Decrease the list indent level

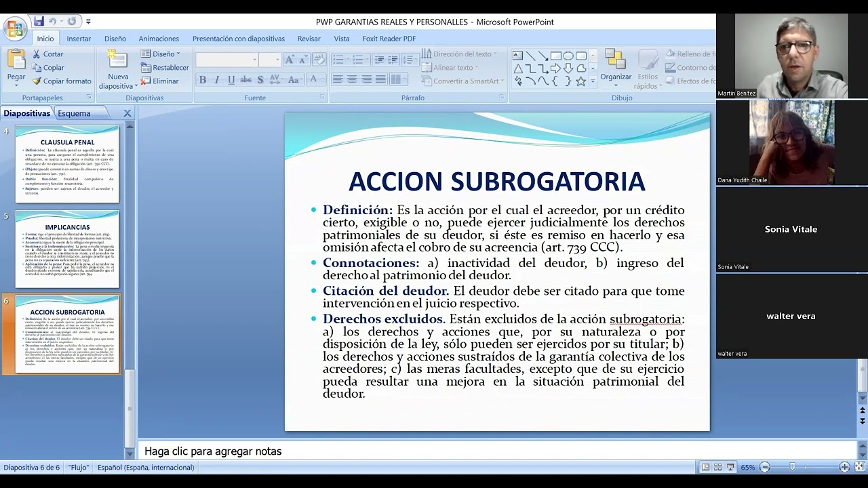coord(380,60)
